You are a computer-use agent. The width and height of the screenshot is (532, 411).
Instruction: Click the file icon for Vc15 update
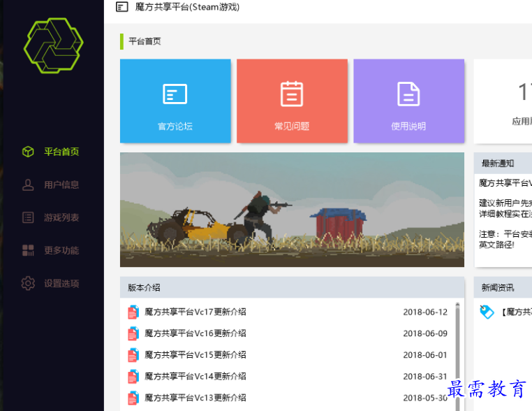(133, 355)
